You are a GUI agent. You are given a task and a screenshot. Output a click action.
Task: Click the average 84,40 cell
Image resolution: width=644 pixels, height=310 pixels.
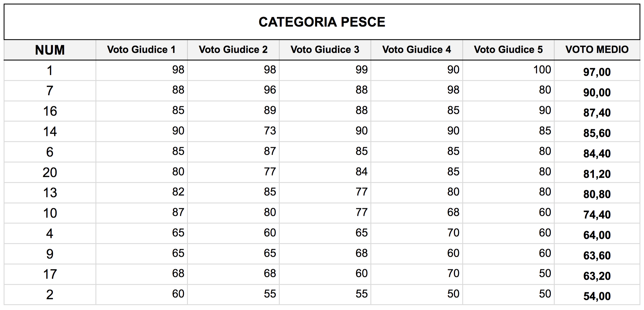597,152
